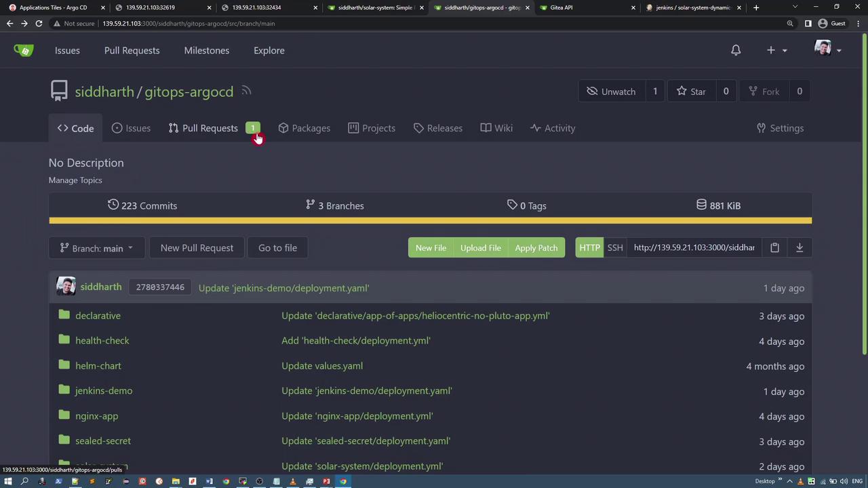The width and height of the screenshot is (868, 488).
Task: Click the yellow language stats bar
Action: (x=430, y=220)
